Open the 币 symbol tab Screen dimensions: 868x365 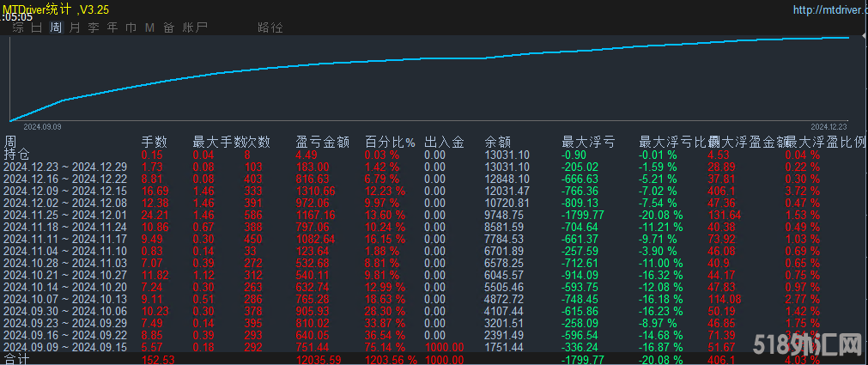pyautogui.click(x=131, y=27)
